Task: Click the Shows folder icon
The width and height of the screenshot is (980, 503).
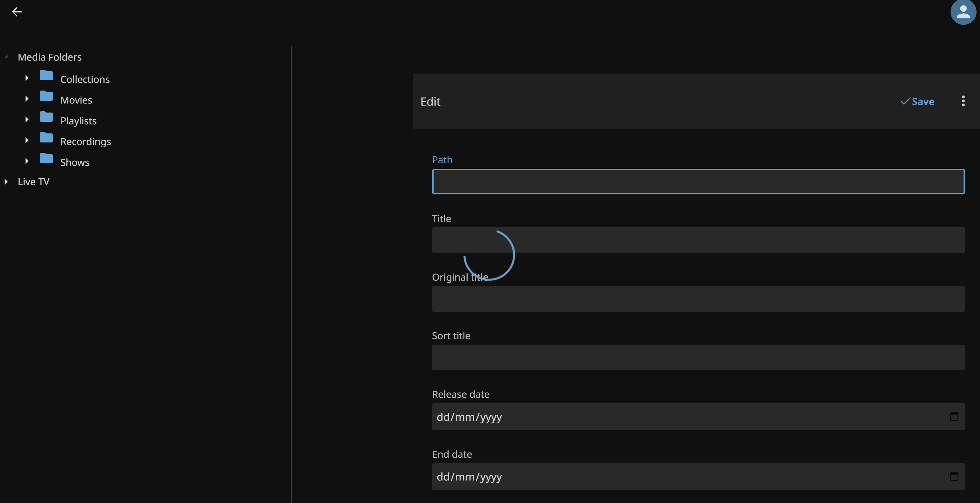Action: [x=46, y=159]
